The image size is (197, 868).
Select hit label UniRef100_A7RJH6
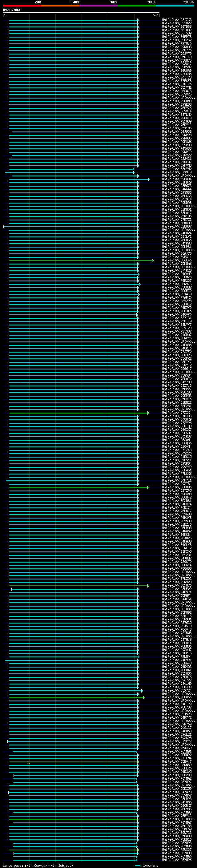[x=177, y=417]
